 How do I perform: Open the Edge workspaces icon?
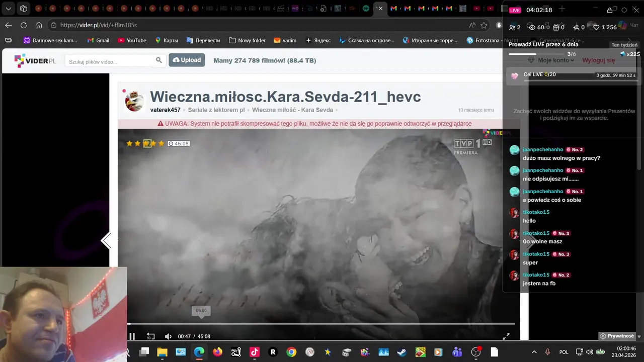(24, 9)
